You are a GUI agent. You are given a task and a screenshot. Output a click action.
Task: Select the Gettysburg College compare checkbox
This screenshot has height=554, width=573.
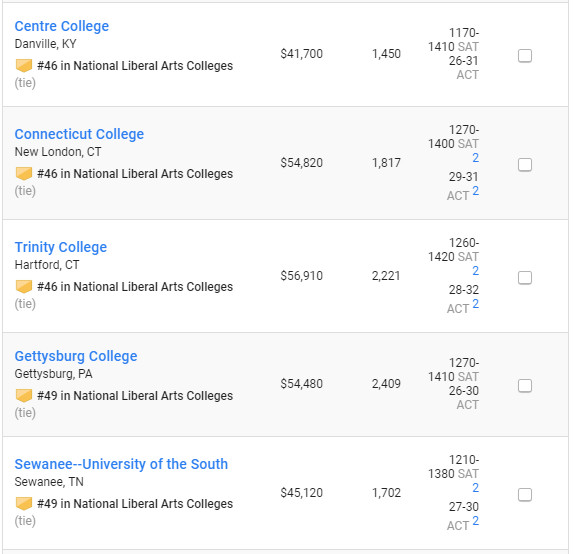click(525, 386)
